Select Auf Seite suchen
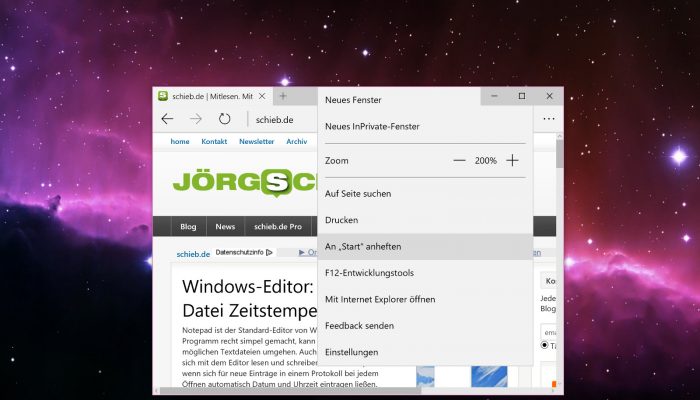Screen dimensions: 700x400 [x=425, y=194]
